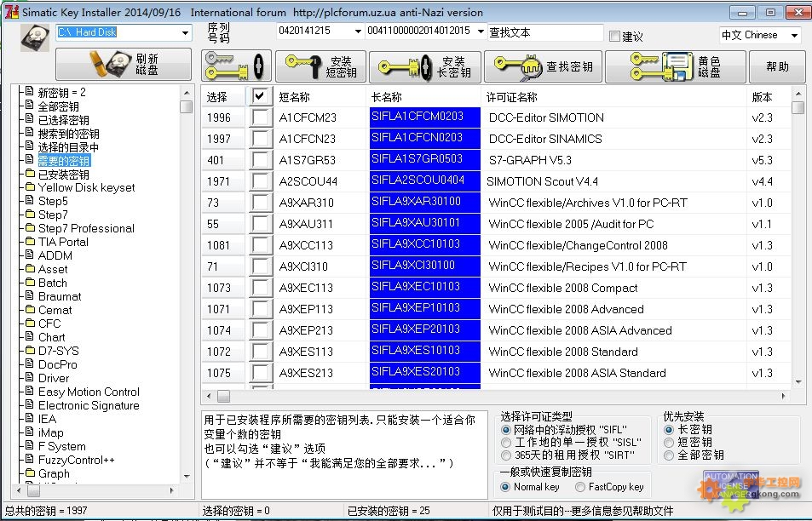The width and height of the screenshot is (812, 521).
Task: Click folder icon beside Cemat
Action: coord(30,309)
